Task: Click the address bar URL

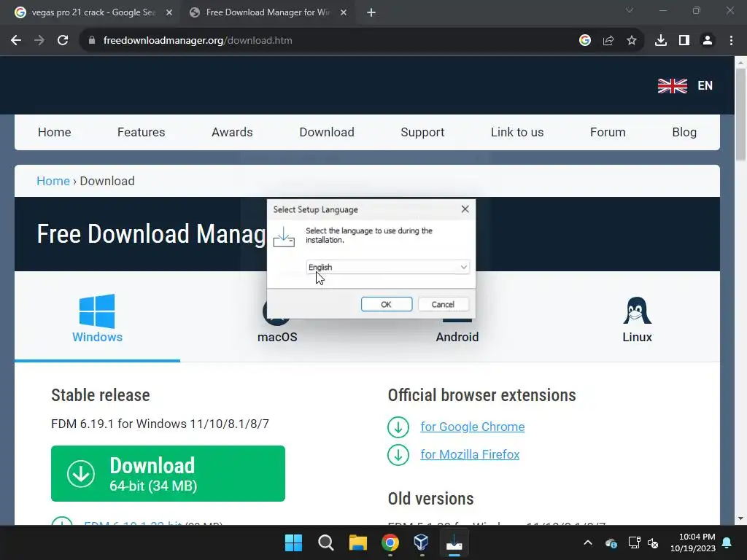Action: (198, 41)
